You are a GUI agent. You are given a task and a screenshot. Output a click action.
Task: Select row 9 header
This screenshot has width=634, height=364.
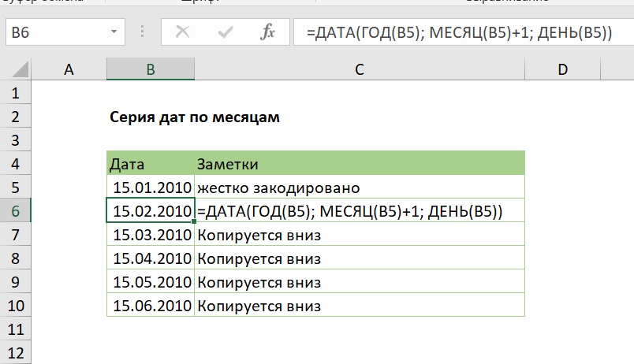click(x=15, y=281)
